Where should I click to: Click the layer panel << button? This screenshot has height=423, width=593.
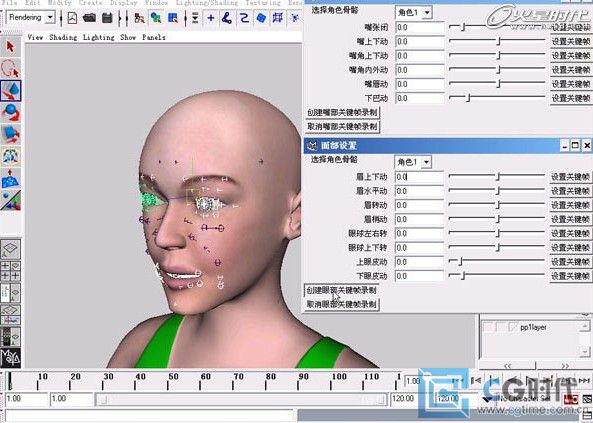coord(507,366)
